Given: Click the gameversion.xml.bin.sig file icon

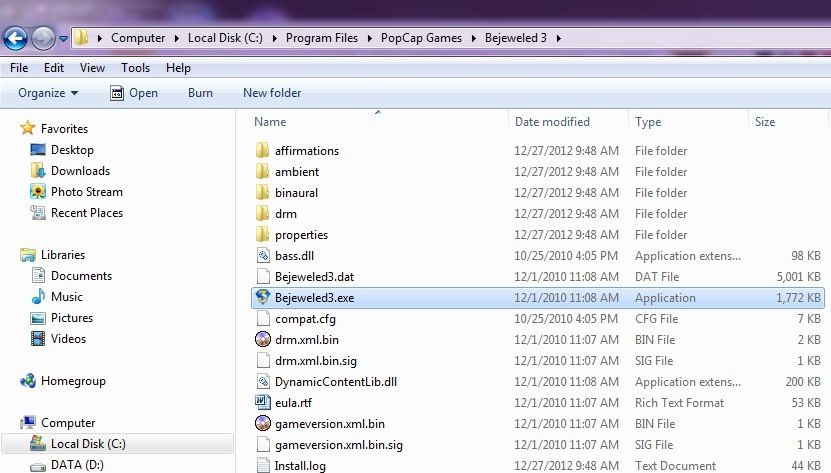Looking at the screenshot, I should [263, 444].
